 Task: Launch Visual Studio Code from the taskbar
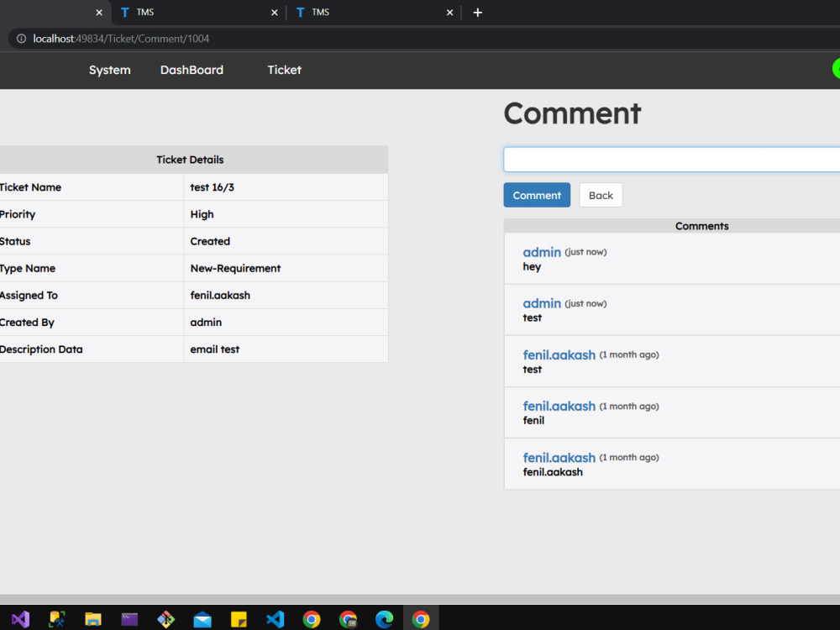pyautogui.click(x=275, y=619)
